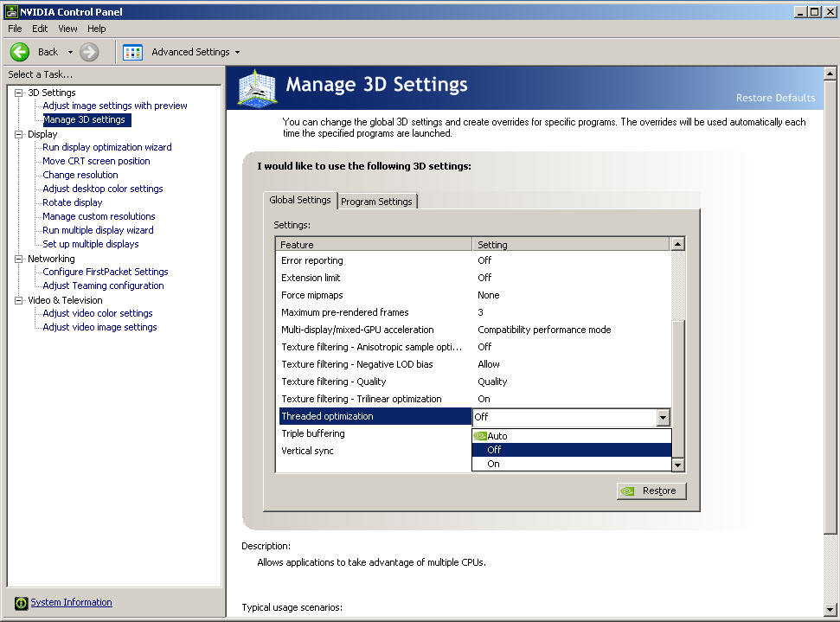This screenshot has width=840, height=622.
Task: Choose On in the Threaded optimization list
Action: click(572, 464)
